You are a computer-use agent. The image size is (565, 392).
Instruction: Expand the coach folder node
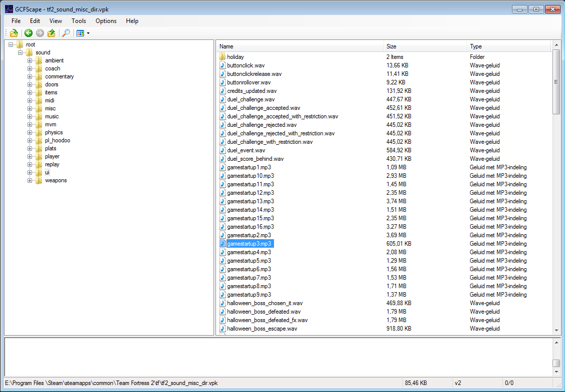[30, 68]
